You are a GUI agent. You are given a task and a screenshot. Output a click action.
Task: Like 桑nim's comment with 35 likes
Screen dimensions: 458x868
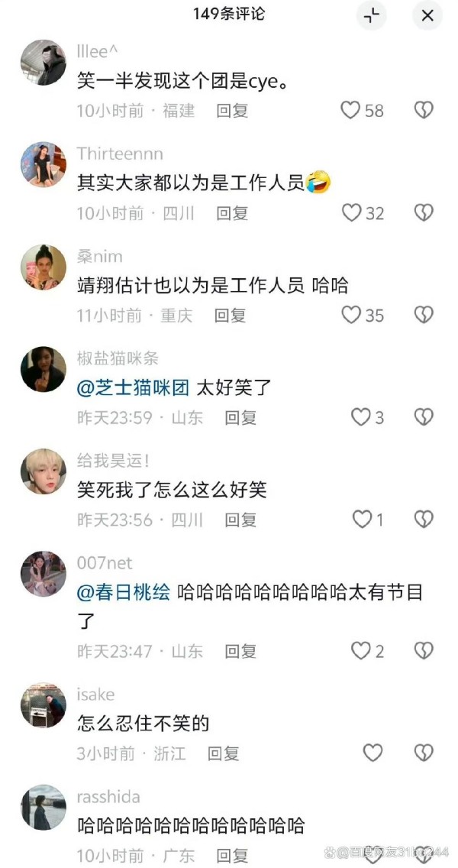pos(351,315)
